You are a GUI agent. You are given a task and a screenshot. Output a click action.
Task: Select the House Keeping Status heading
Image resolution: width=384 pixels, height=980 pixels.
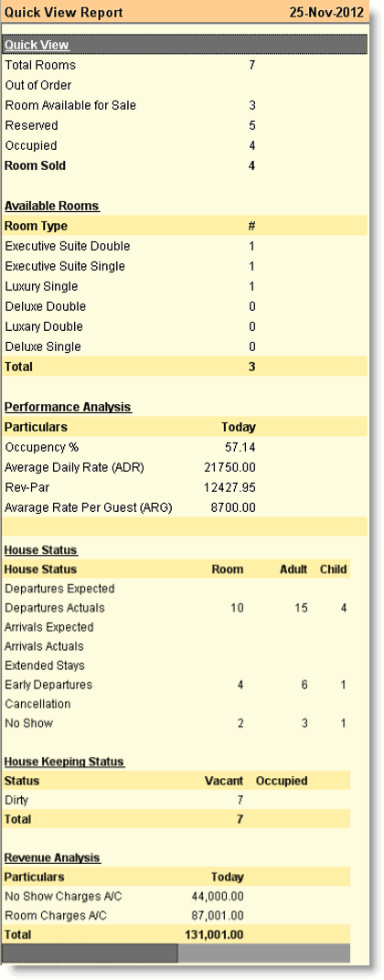(64, 762)
